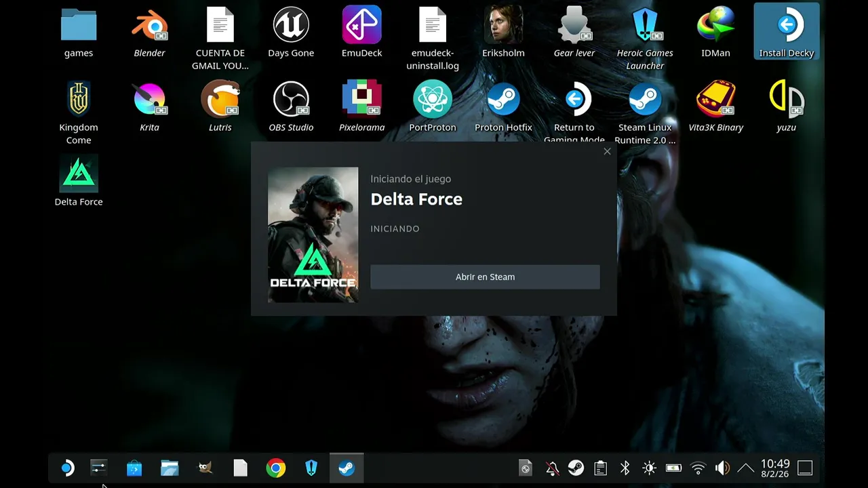Launch Blender from the desktop
The width and height of the screenshot is (868, 488).
[149, 33]
